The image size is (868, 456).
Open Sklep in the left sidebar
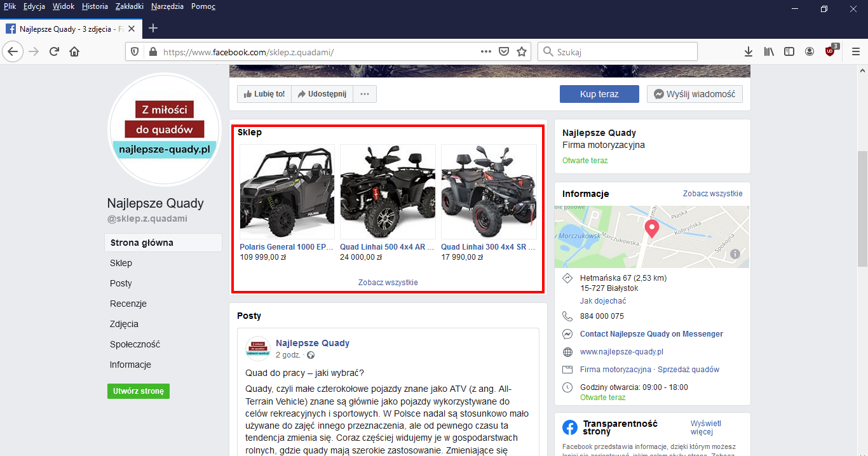(121, 263)
